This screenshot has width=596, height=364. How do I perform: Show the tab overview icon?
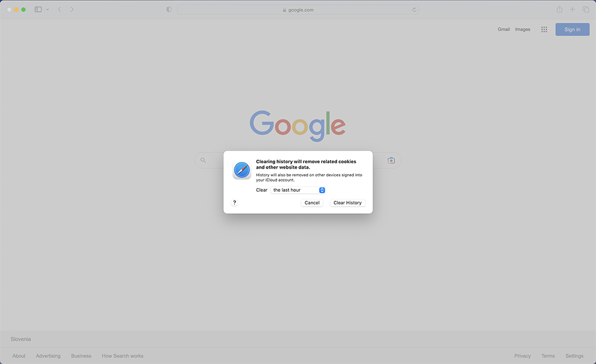[586, 10]
